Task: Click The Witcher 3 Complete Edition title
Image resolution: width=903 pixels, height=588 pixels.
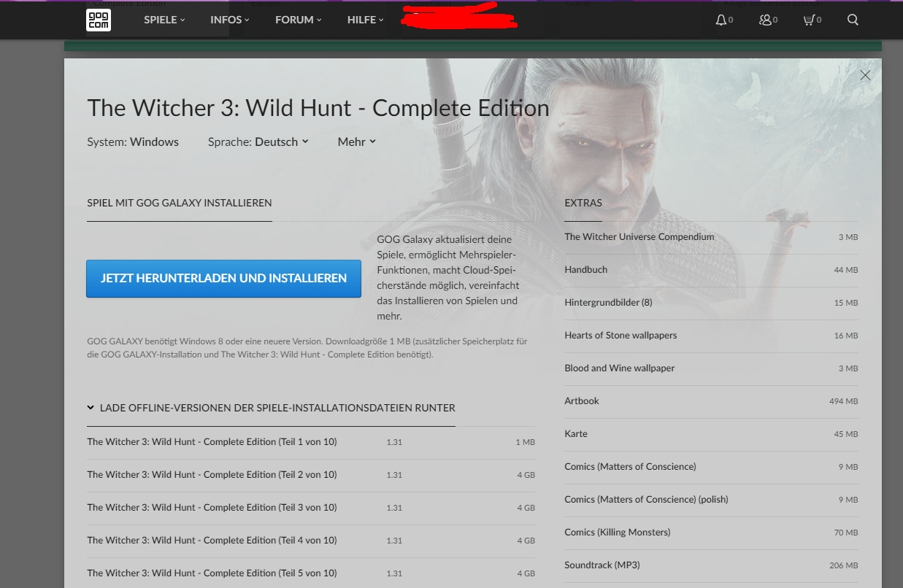Action: coord(318,108)
